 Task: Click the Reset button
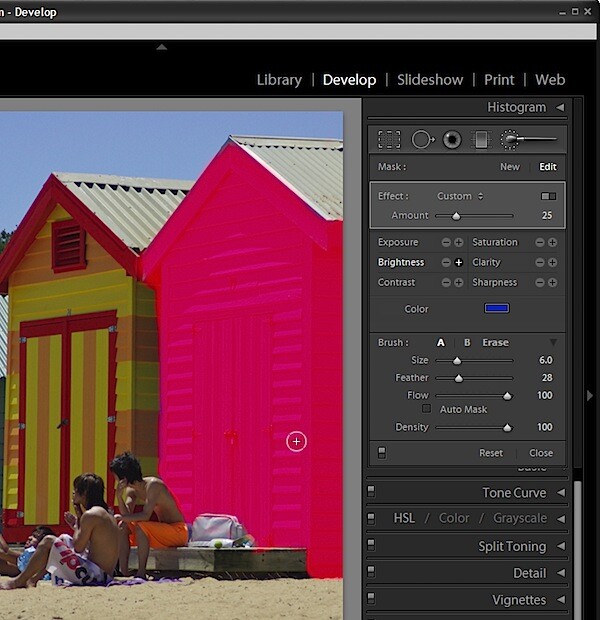(491, 453)
